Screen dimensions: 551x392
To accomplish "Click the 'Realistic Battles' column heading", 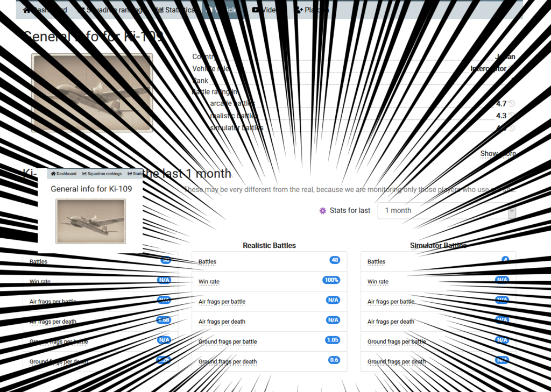I will [x=269, y=246].
